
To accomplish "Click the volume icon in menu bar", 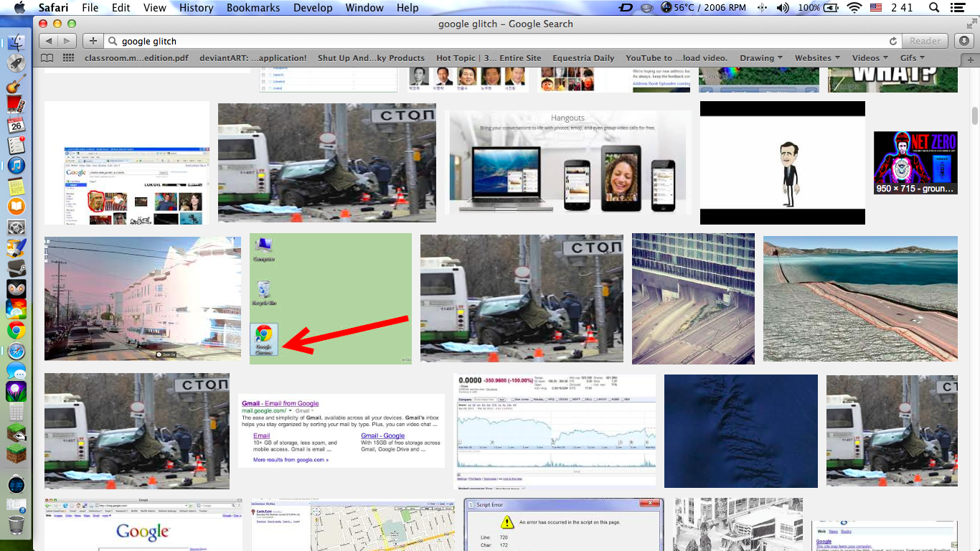I will tap(782, 8).
